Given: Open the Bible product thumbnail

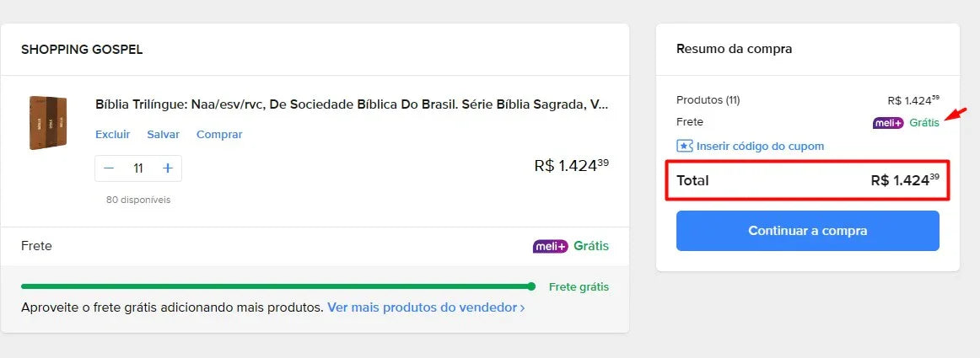Looking at the screenshot, I should click(x=48, y=122).
